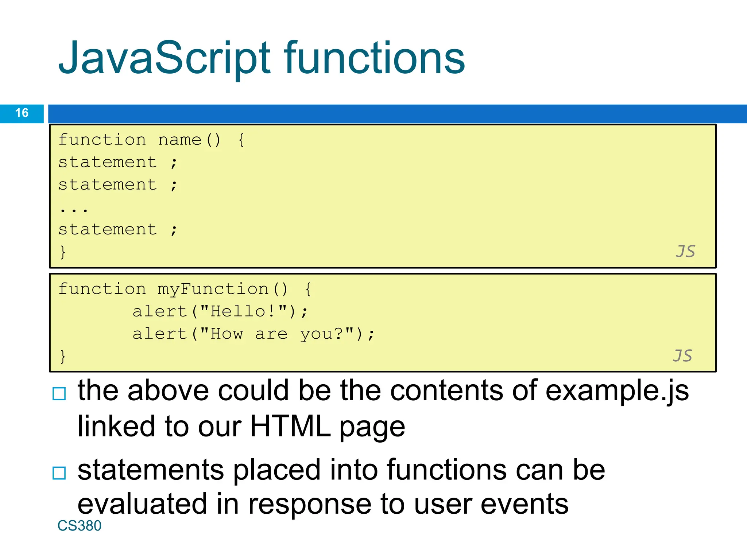Click the square bullet before 'the above'
The image size is (747, 560).
point(59,394)
